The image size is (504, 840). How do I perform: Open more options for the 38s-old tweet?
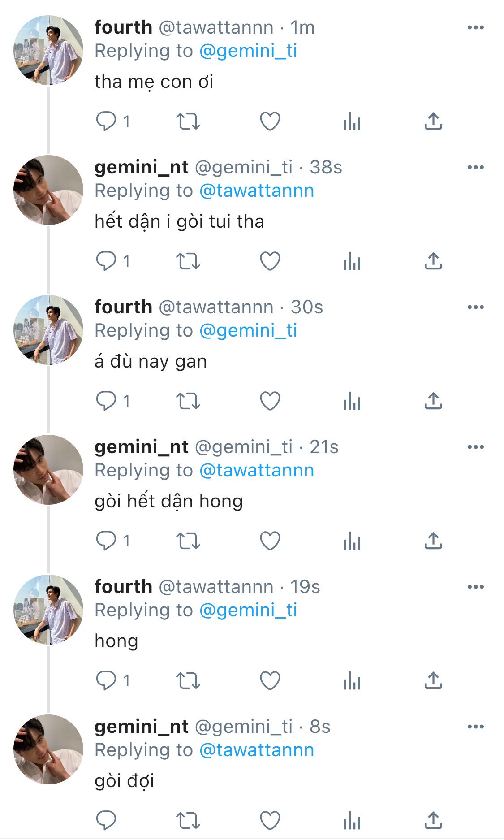tap(475, 167)
